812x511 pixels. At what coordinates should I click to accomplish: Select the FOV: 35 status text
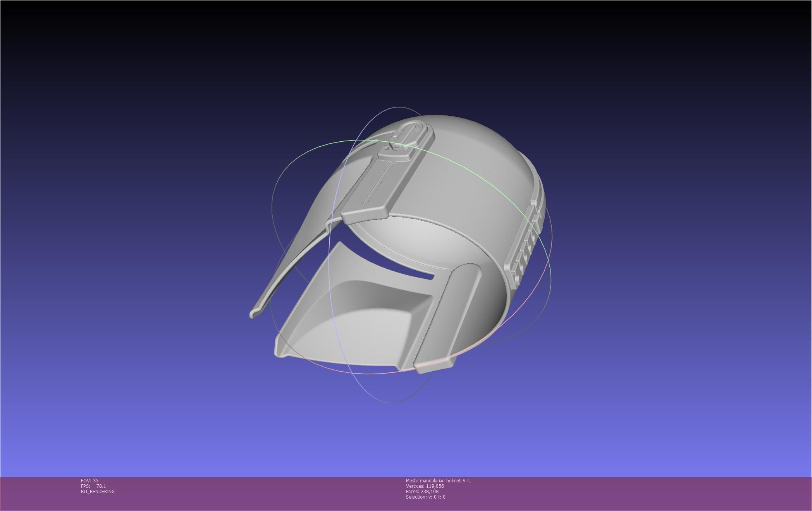(89, 480)
